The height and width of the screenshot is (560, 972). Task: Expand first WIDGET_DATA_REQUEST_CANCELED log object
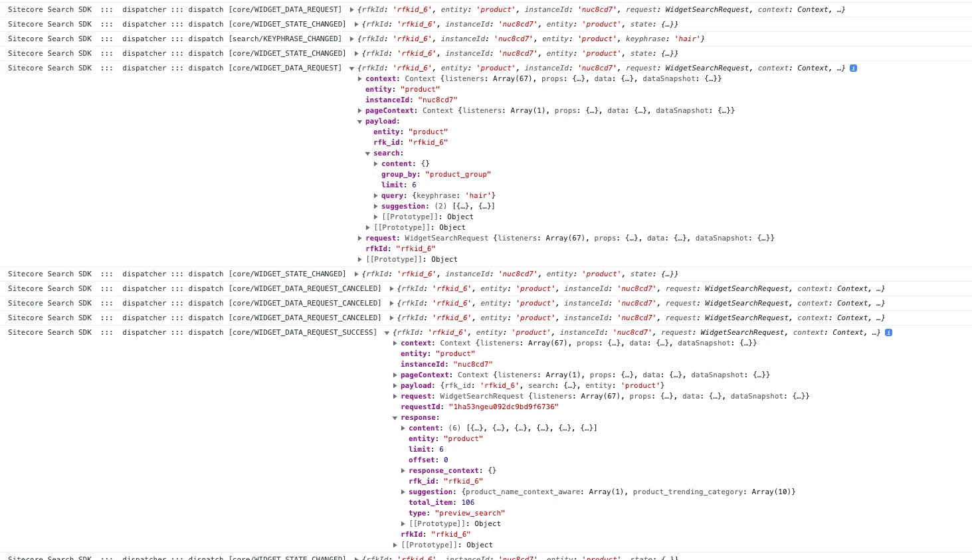(392, 289)
